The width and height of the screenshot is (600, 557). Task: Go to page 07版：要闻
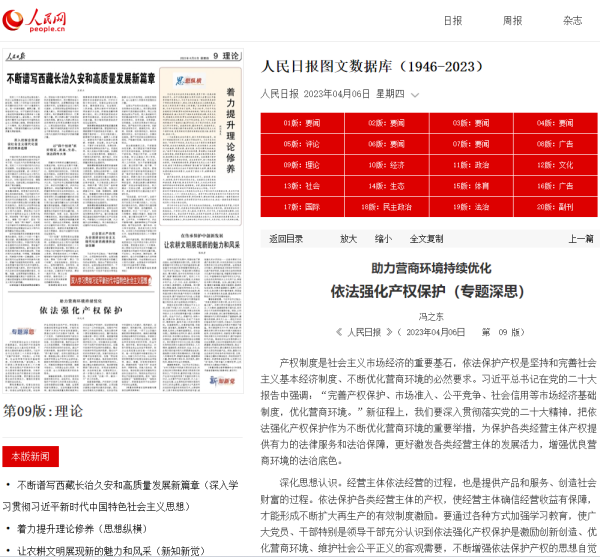click(471, 144)
